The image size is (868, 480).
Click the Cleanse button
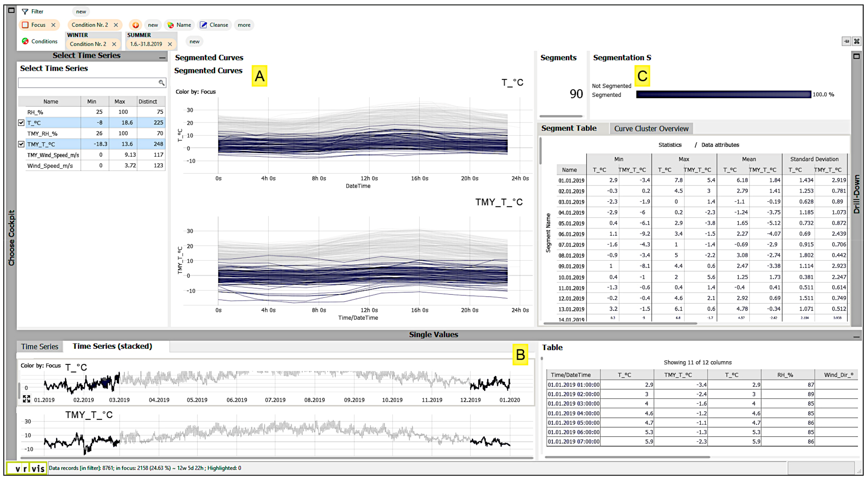(214, 25)
